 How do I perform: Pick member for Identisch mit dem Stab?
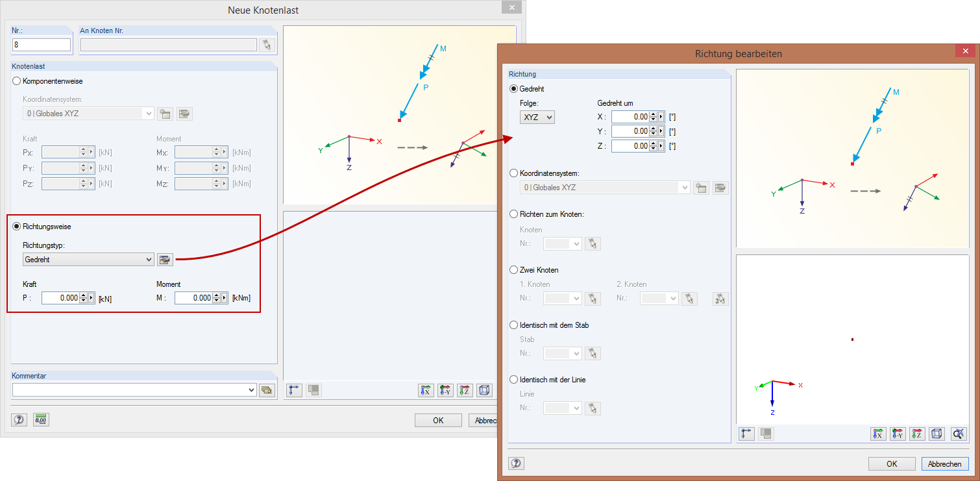pos(593,353)
